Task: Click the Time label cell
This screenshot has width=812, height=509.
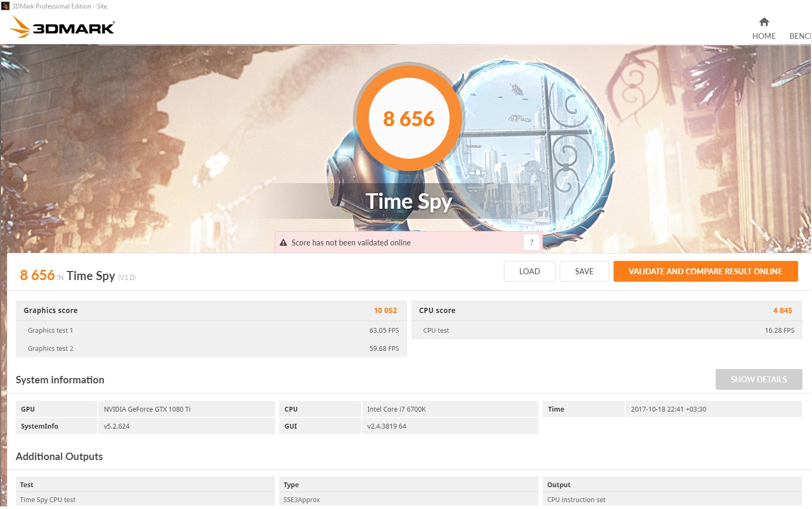Action: click(583, 409)
